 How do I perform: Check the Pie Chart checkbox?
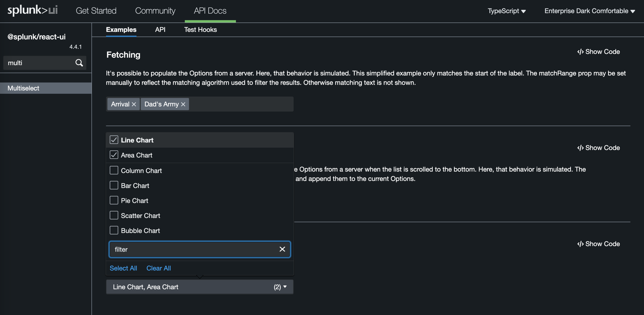(114, 200)
